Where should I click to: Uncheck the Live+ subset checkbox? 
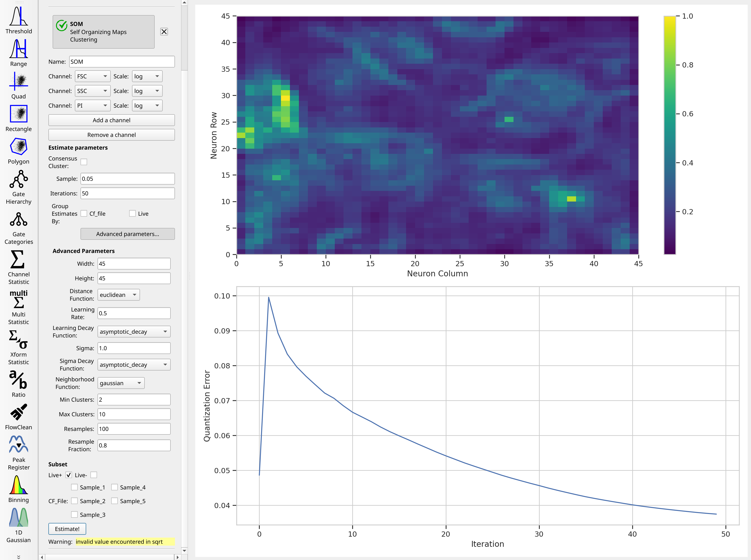coord(69,475)
